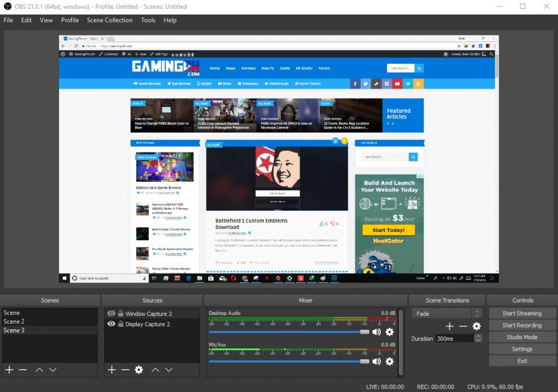Viewport: 558px width, 392px height.
Task: Select Scene 2 in the Scenes list
Action: [50, 322]
